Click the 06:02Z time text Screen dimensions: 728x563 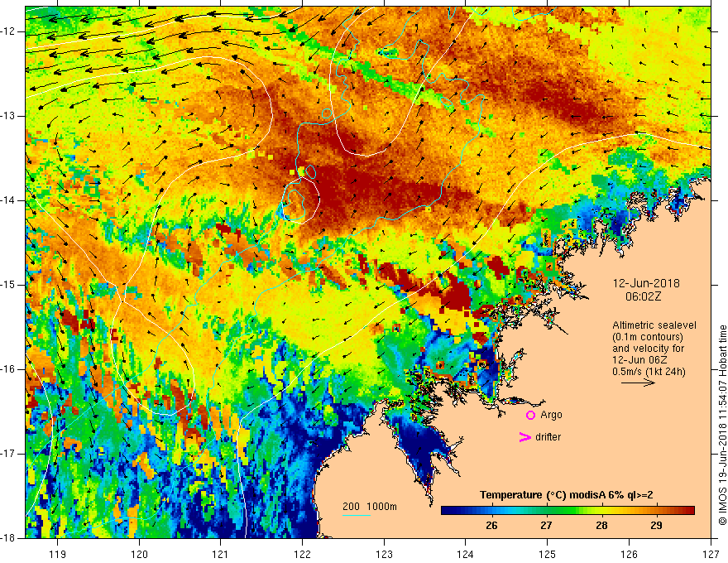pyautogui.click(x=643, y=296)
